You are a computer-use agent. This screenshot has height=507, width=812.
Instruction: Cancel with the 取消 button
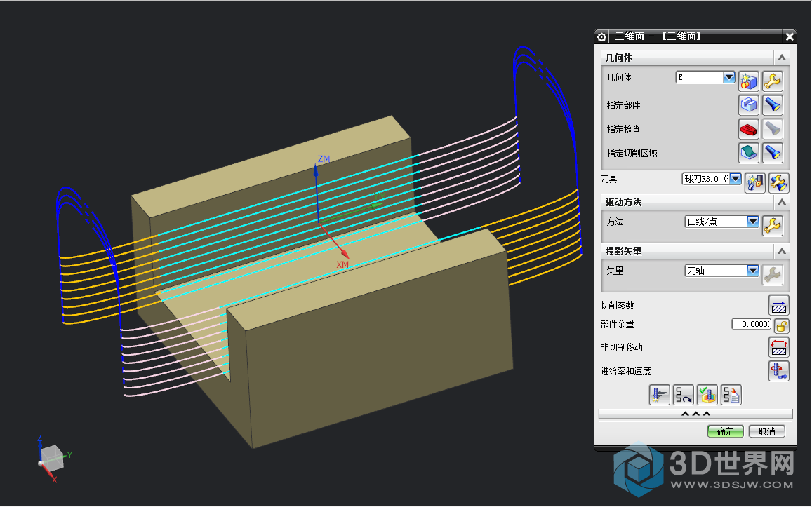coord(766,431)
